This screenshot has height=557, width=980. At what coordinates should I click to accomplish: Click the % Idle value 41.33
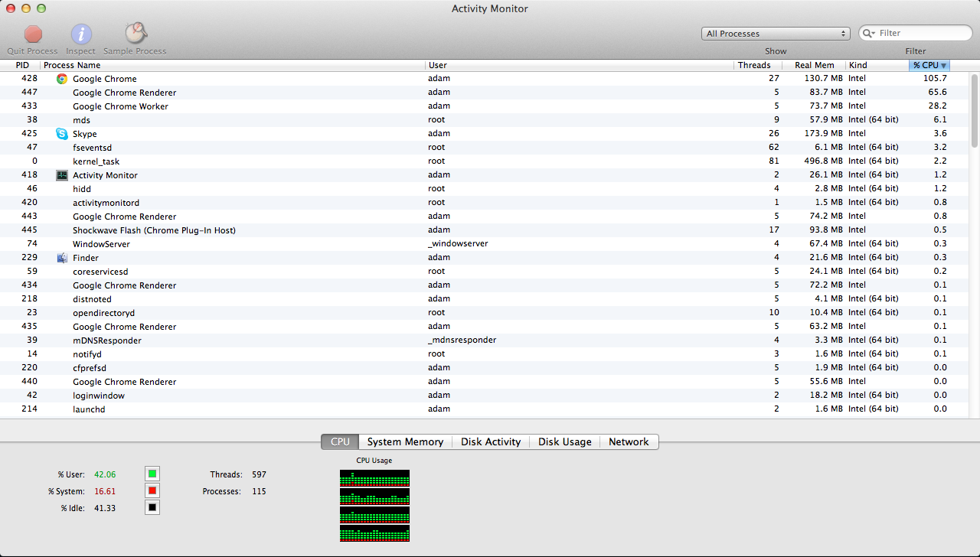pos(105,508)
